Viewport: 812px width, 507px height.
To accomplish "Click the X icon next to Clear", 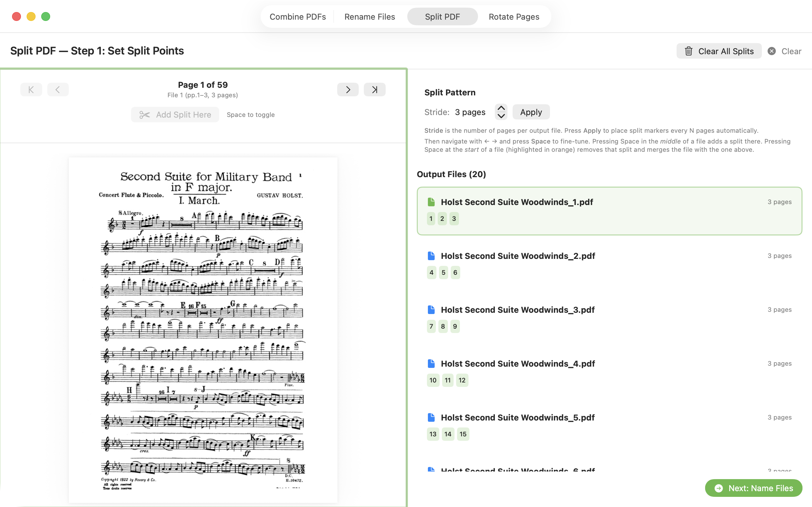I will tap(772, 51).
